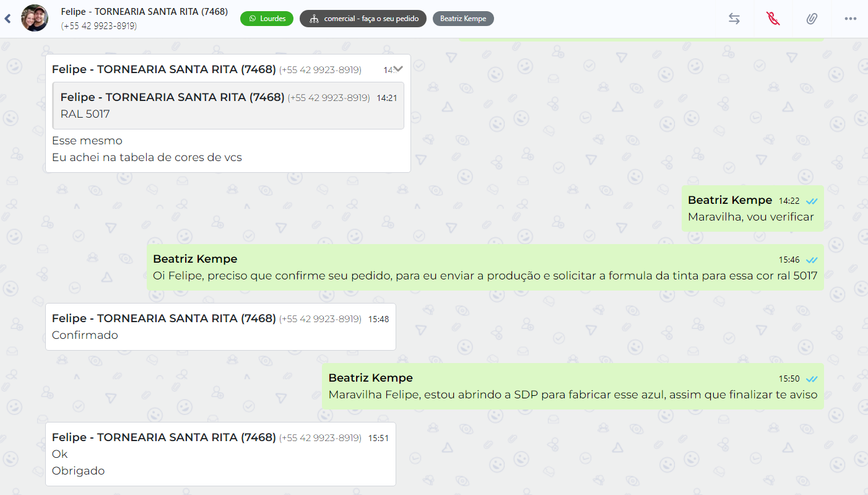Click double-check receipt on 15:50 message
The image size is (868, 495).
click(812, 379)
